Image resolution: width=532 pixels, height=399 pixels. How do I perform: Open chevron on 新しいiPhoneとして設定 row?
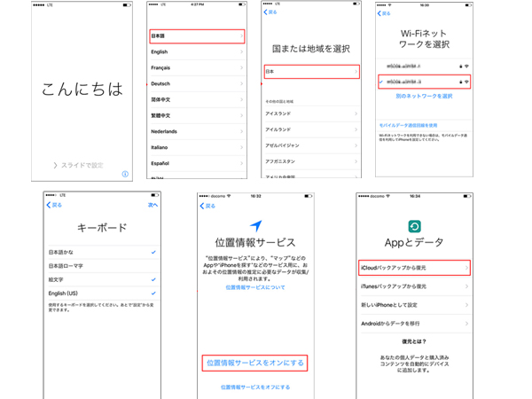pyautogui.click(x=467, y=305)
